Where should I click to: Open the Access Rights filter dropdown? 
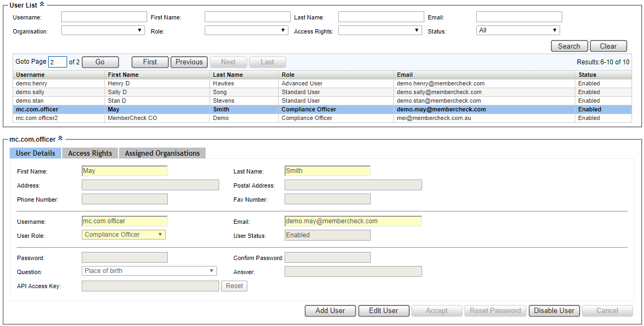[380, 30]
